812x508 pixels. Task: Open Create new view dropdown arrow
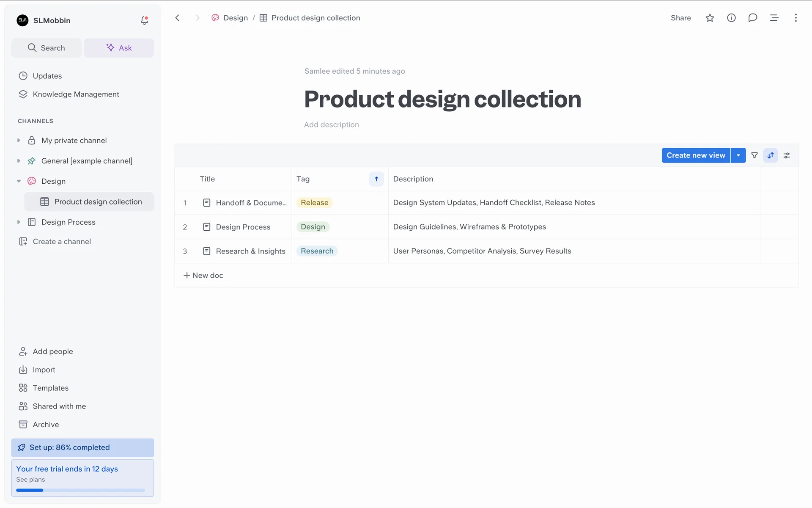coord(738,155)
